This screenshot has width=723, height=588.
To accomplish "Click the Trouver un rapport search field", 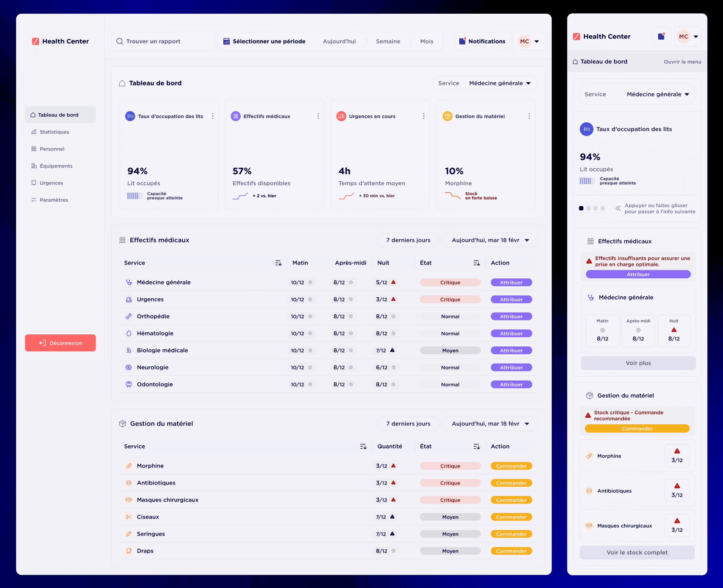I will (x=163, y=41).
